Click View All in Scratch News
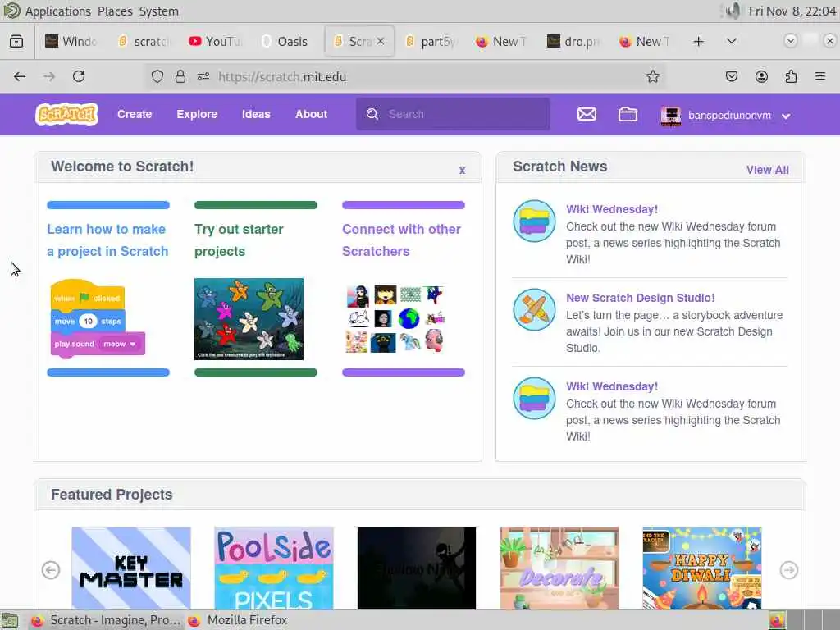This screenshot has width=840, height=630. tap(767, 170)
